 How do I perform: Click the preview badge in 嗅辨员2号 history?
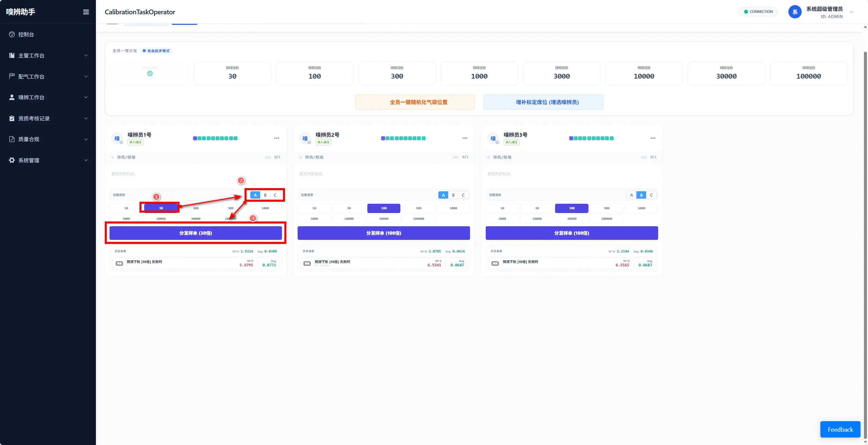pyautogui.click(x=307, y=264)
